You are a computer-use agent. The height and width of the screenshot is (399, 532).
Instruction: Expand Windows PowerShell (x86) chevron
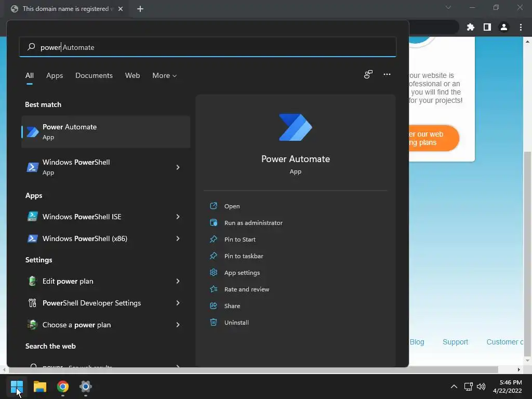click(x=178, y=238)
